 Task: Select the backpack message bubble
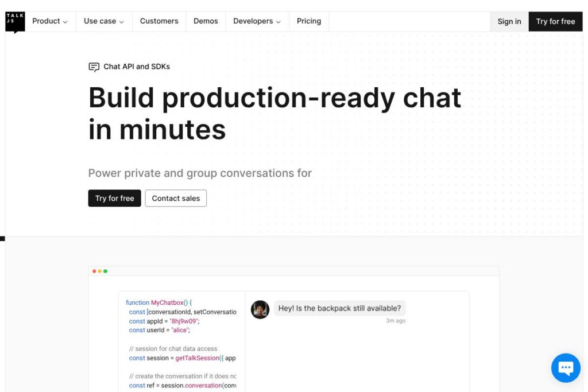point(339,308)
